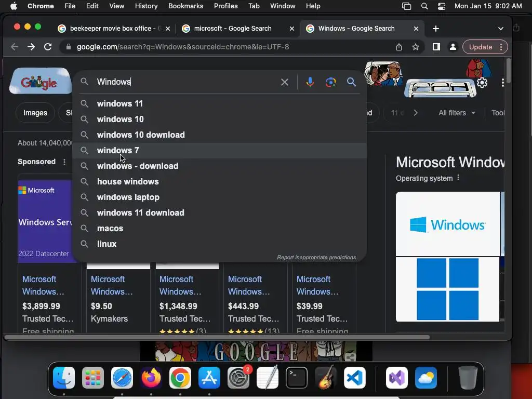
Task: Clear the search box with the X icon
Action: 284,82
